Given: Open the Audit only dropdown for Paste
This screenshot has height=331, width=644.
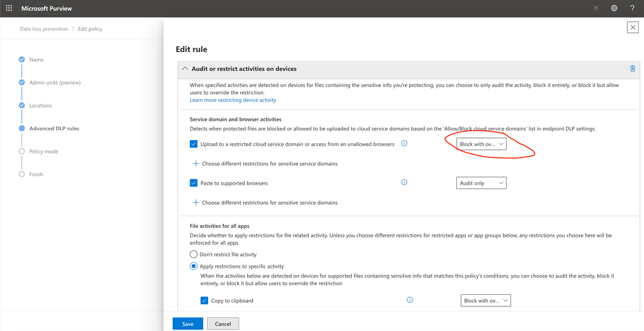Looking at the screenshot, I should 481,183.
